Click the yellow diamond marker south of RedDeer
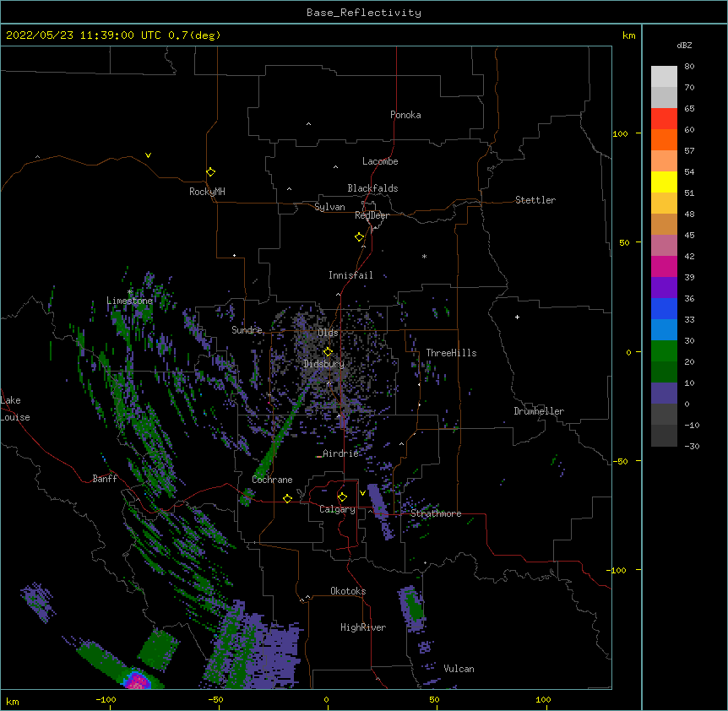 [360, 237]
